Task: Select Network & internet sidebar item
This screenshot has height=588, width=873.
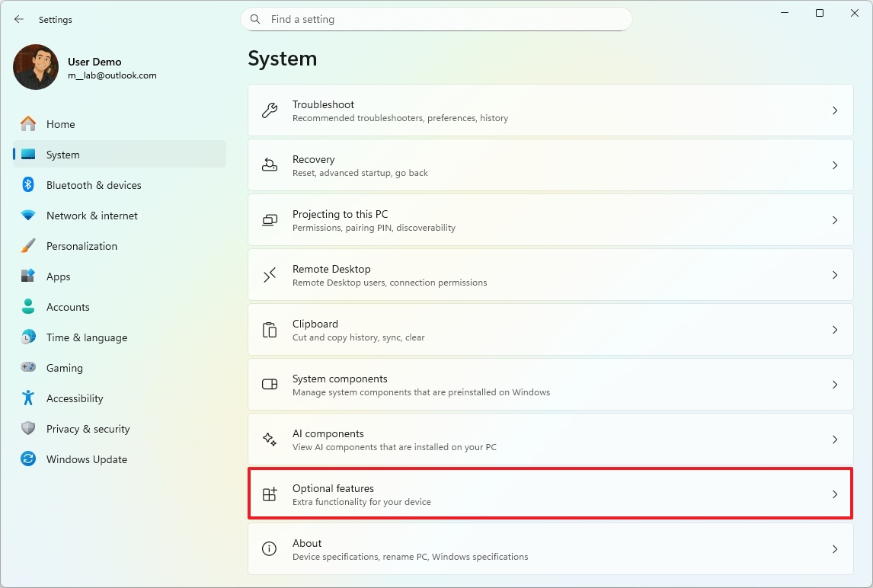Action: click(x=91, y=216)
